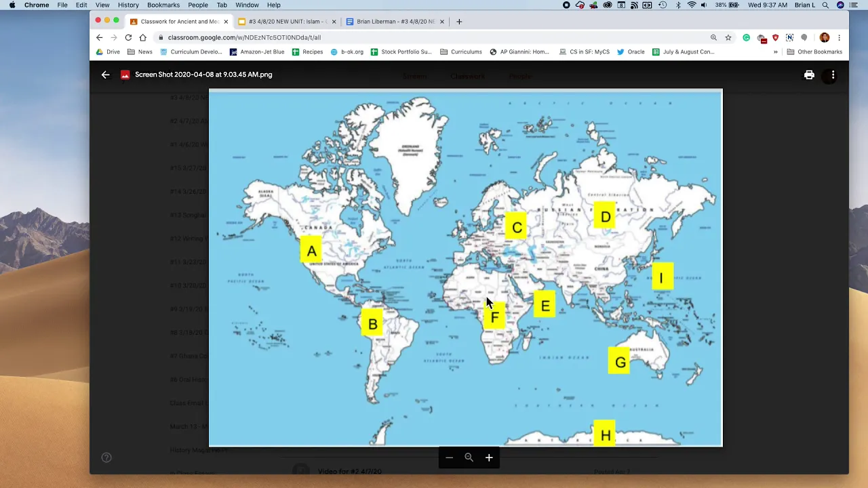Open the Amazon-Jet Blue bookmark
Viewport: 868px width, 488px height.
pos(257,52)
